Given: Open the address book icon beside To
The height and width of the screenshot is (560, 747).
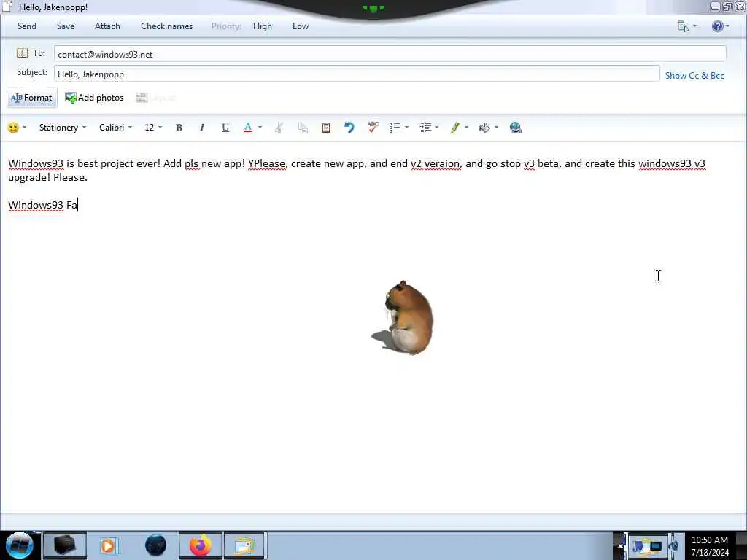Looking at the screenshot, I should click(23, 52).
